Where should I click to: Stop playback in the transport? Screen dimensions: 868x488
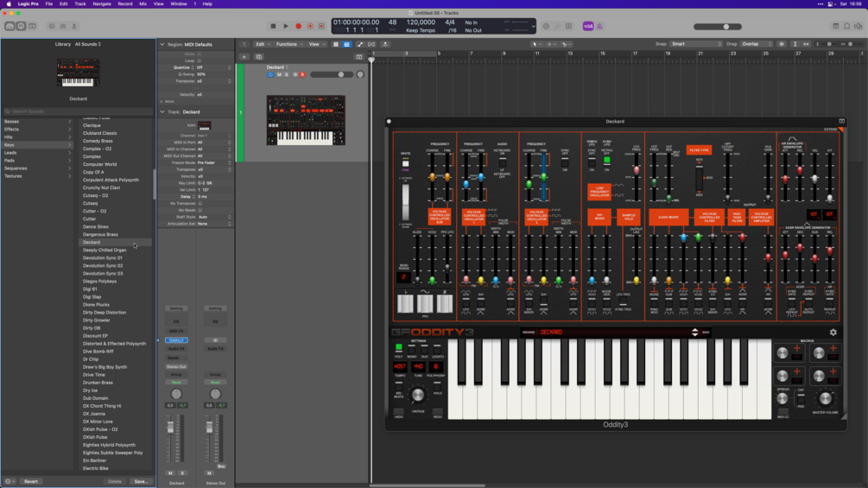coord(273,26)
